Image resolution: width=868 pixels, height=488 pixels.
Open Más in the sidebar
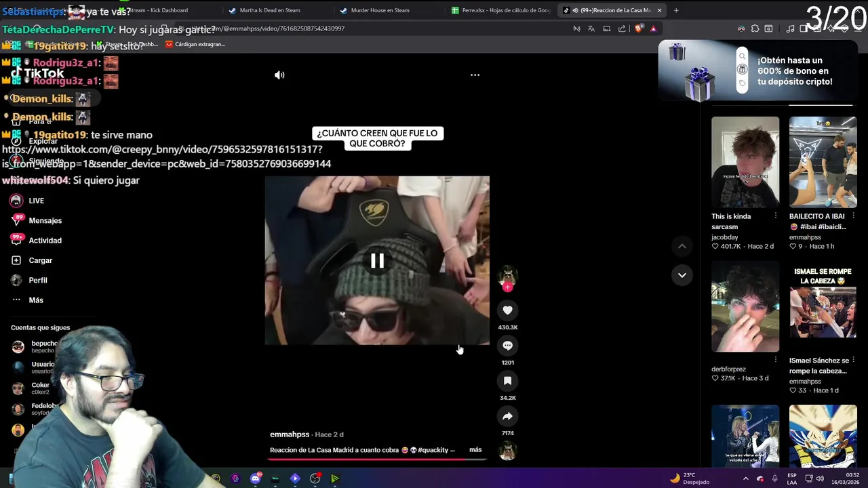click(x=36, y=300)
